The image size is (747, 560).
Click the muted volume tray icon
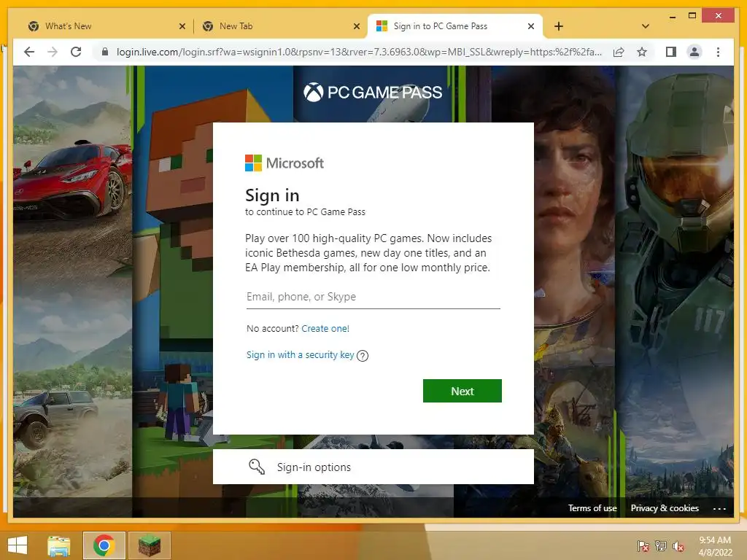point(678,546)
